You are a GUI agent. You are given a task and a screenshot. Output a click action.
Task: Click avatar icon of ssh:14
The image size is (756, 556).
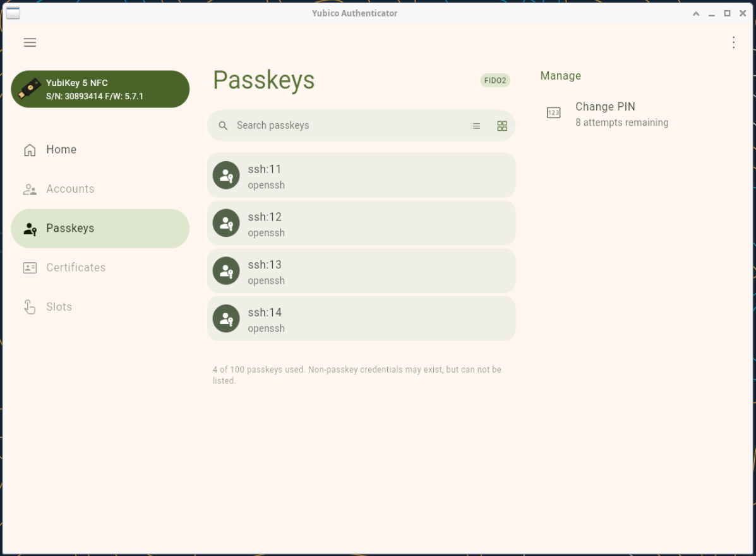coord(226,318)
